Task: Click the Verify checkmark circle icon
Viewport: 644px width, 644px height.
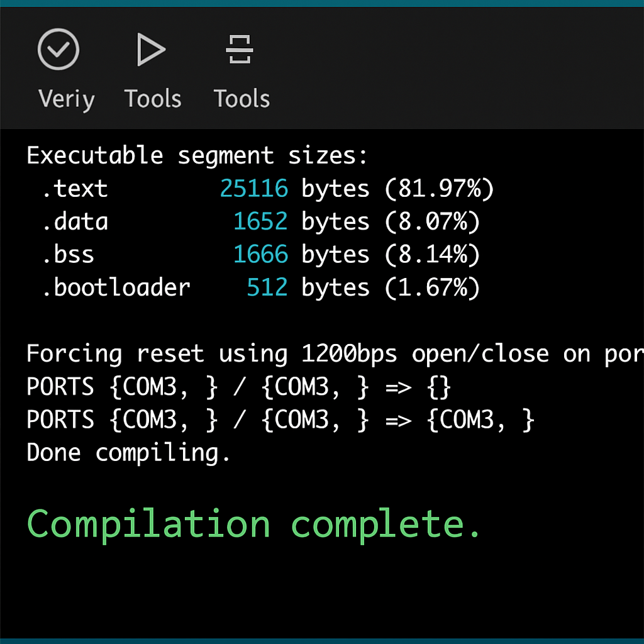Action: click(x=58, y=50)
